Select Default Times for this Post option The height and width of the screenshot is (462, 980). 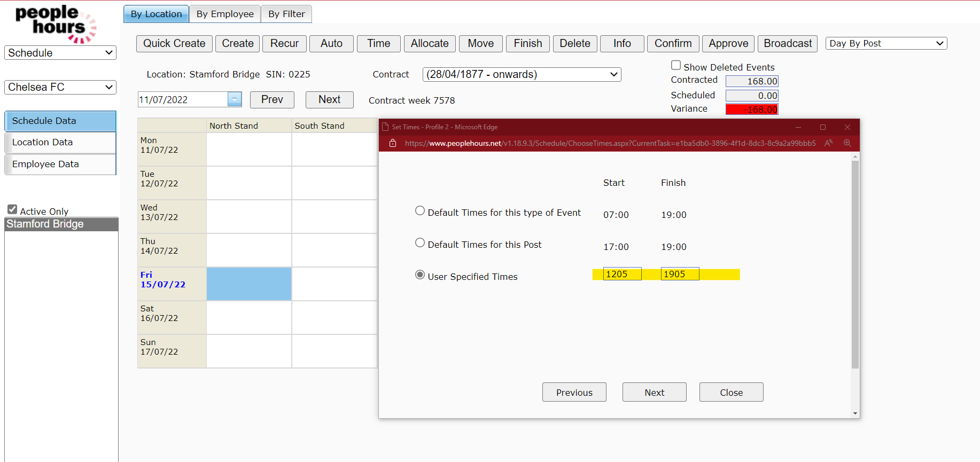click(x=420, y=243)
